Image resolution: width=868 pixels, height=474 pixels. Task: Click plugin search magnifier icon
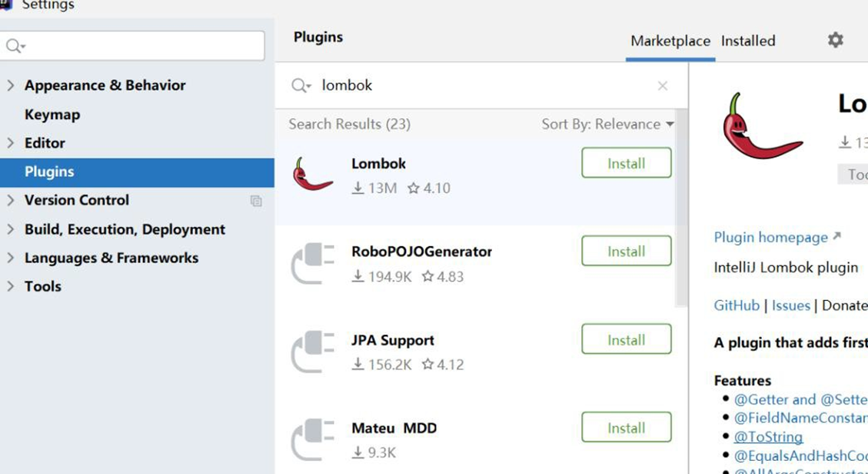(x=300, y=85)
